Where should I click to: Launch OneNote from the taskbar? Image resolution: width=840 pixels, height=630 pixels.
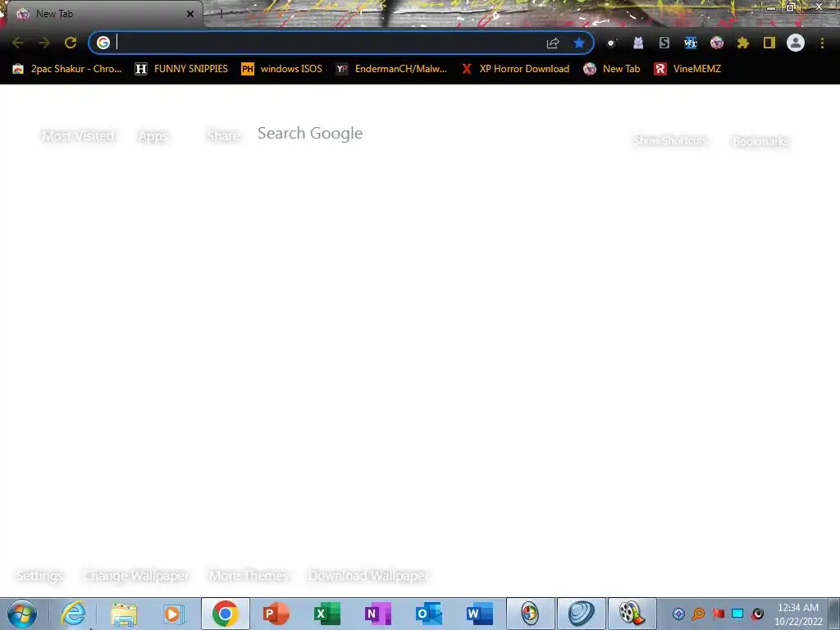pyautogui.click(x=377, y=614)
